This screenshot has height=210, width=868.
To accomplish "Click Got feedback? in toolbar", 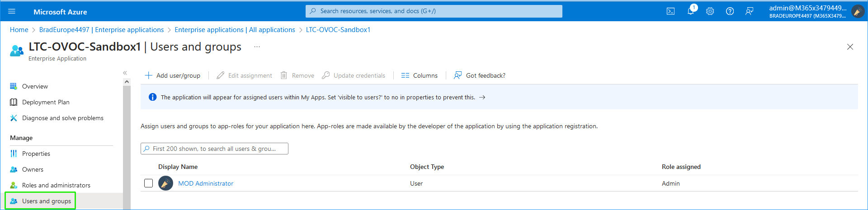I will [x=480, y=75].
